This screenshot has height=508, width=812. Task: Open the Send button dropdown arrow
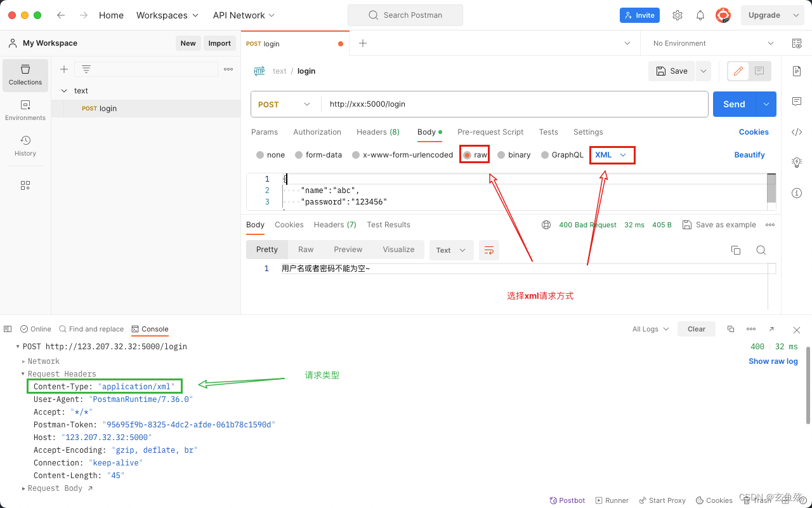[766, 104]
